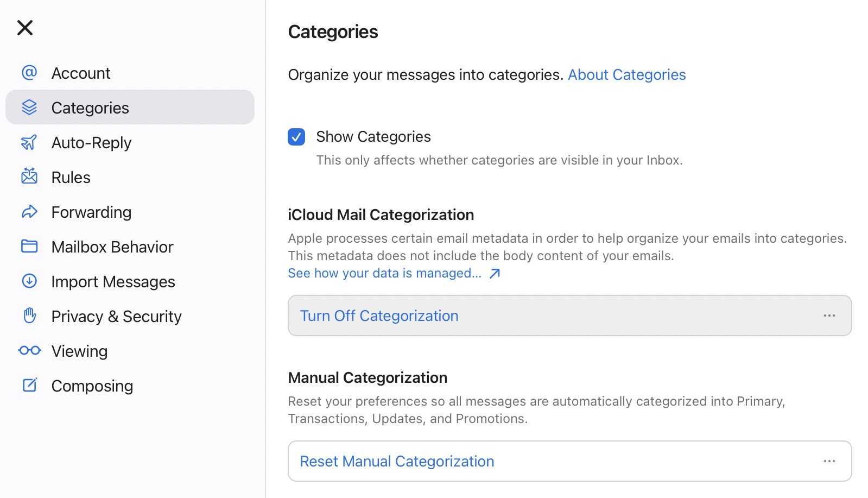Open Mailbox Behavior settings
This screenshot has width=868, height=498.
pos(130,247)
